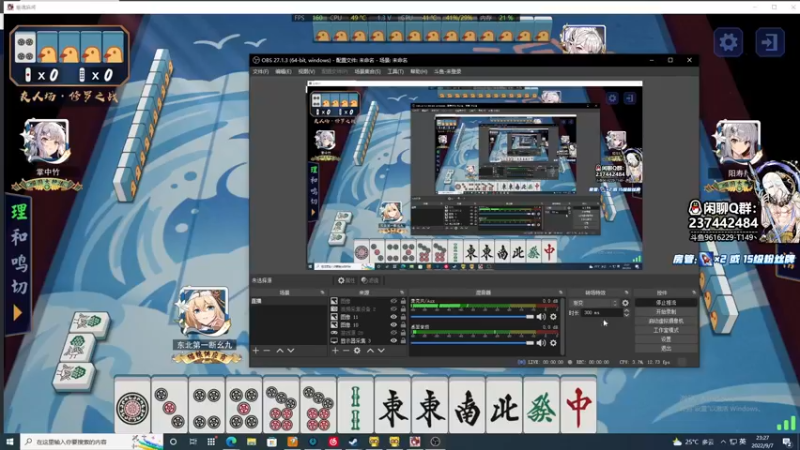Image resolution: width=800 pixels, height=450 pixels.
Task: Open the transition type dropdown (渐变)
Action: [594, 303]
